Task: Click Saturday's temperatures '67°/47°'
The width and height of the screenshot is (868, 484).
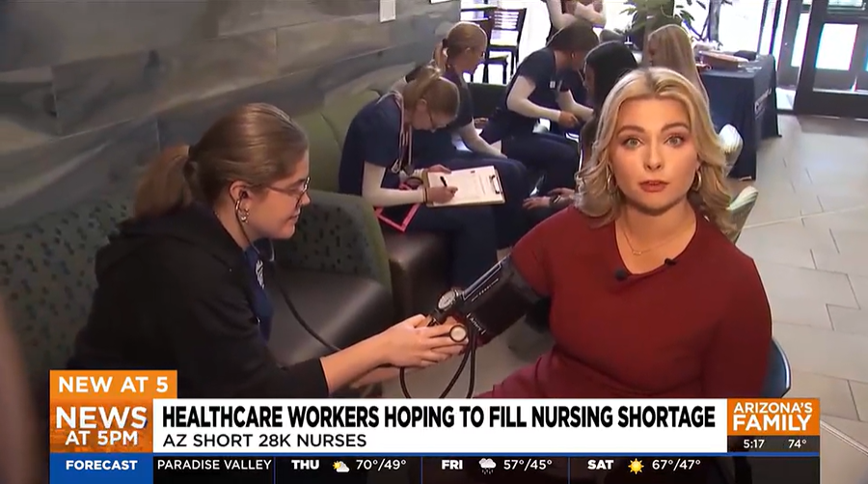Action: coord(676,465)
